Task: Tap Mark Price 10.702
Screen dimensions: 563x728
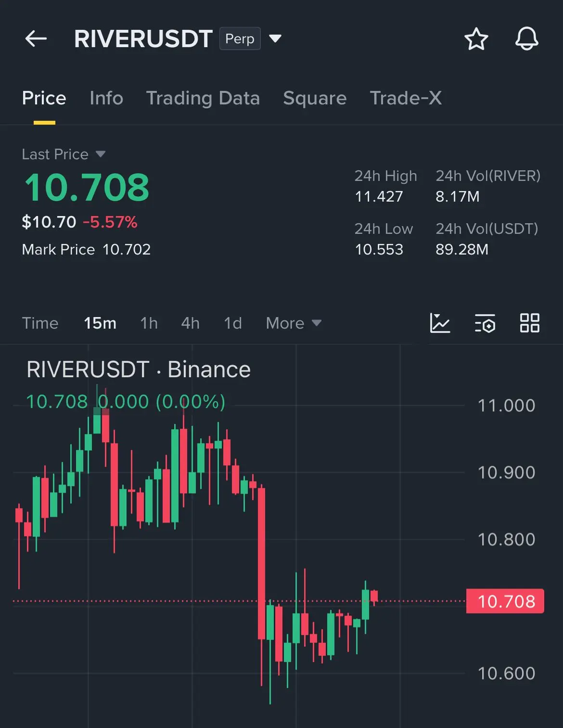Action: [x=87, y=249]
